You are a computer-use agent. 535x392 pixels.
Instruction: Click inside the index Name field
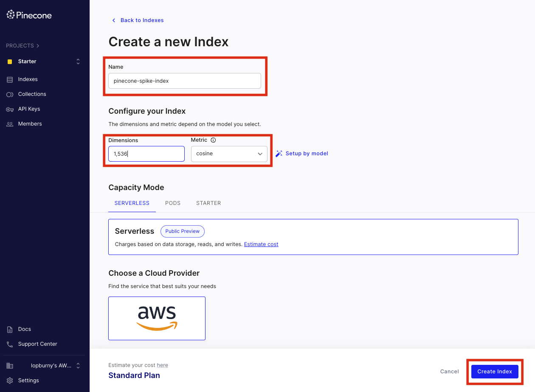pos(185,81)
